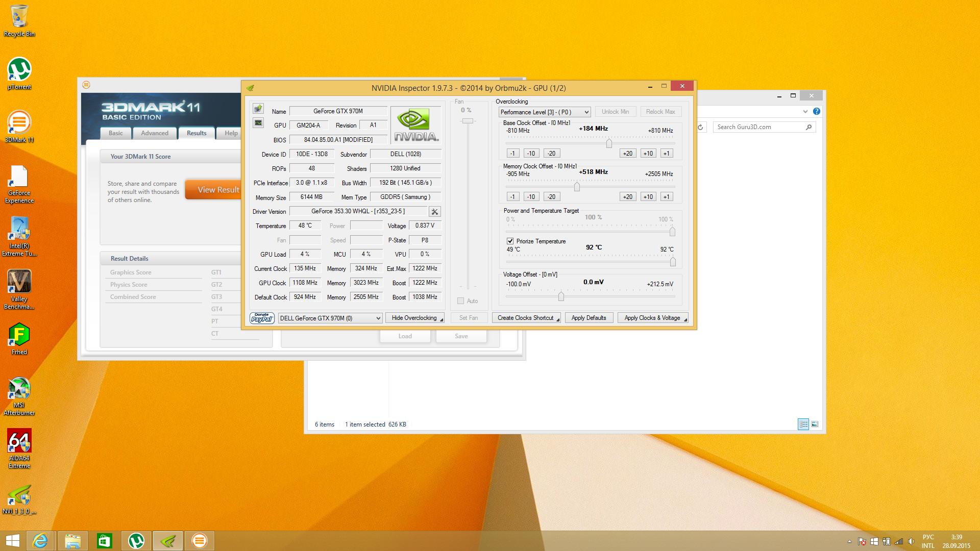Open the Advanced tab in 3DMark
The width and height of the screenshot is (980, 551).
point(155,133)
